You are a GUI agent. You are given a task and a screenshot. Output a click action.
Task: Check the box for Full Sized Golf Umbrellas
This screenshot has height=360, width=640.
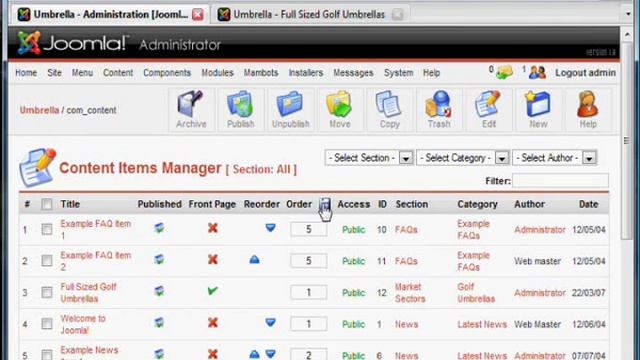click(47, 292)
